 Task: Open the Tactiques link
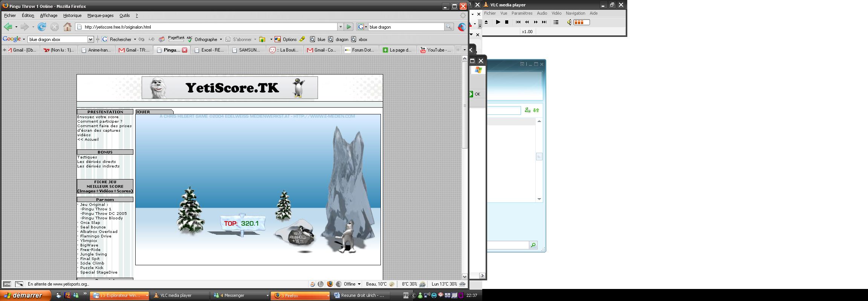pyautogui.click(x=87, y=157)
